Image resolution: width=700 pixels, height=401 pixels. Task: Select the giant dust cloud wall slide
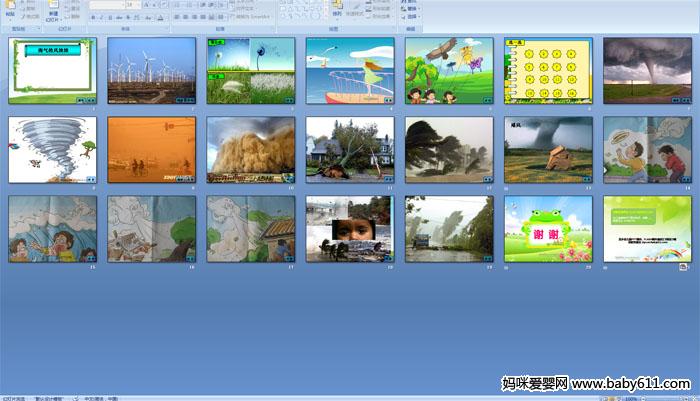251,150
